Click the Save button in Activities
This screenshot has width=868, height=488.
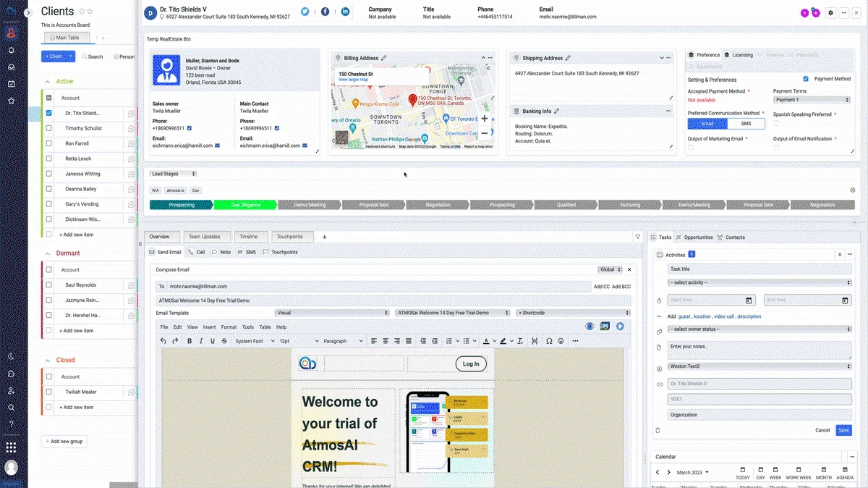pyautogui.click(x=843, y=430)
